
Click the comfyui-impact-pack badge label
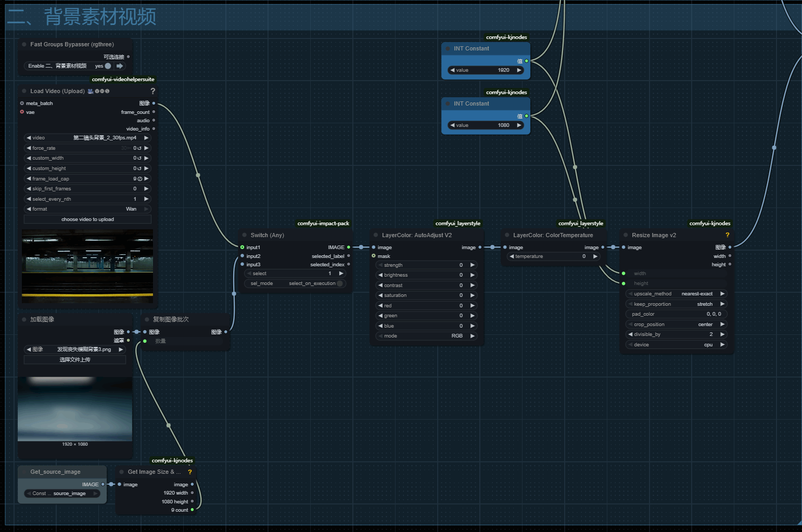click(323, 224)
